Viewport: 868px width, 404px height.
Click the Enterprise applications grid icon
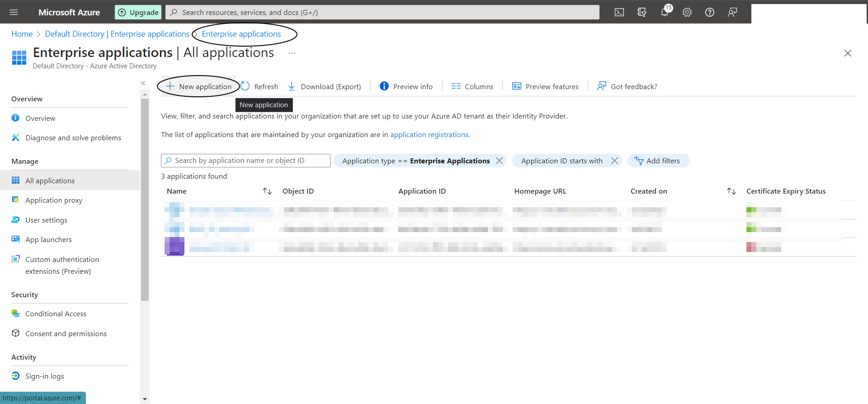coord(19,57)
